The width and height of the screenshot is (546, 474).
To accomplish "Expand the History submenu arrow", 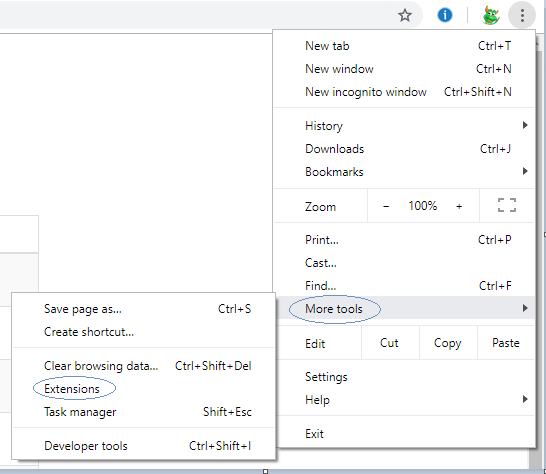I will click(525, 125).
